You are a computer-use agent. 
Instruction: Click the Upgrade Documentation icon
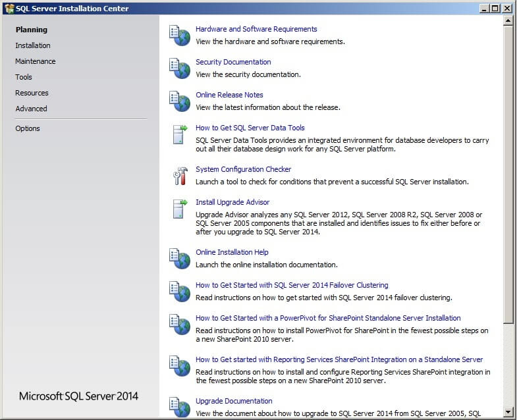click(x=179, y=407)
